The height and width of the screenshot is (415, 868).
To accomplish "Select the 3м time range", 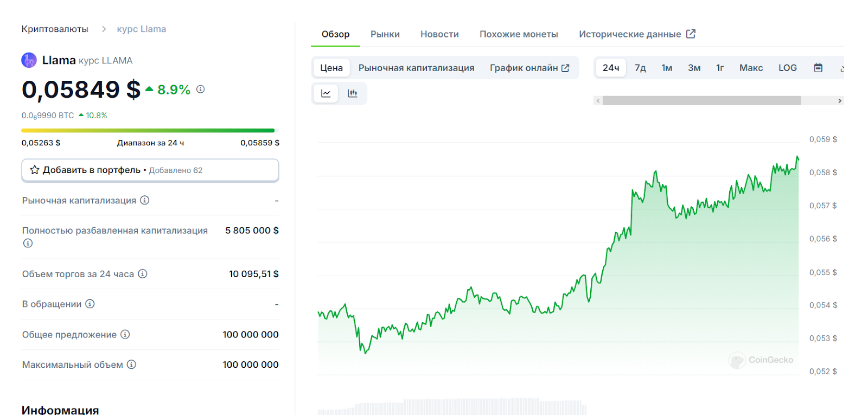I will click(694, 68).
